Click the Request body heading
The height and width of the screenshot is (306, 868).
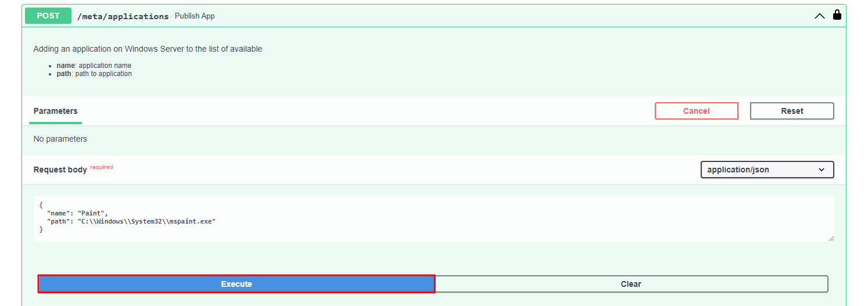60,170
